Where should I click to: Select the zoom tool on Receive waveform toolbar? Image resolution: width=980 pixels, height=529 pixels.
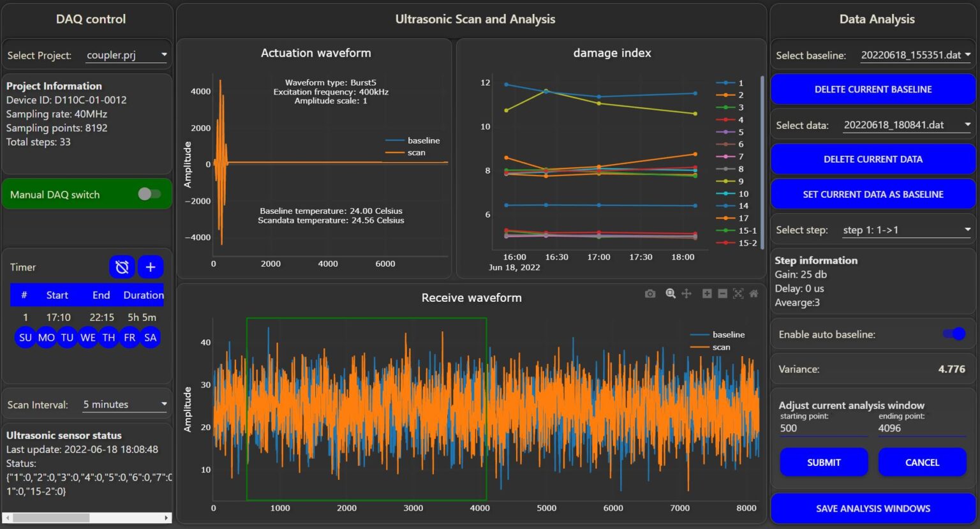coord(670,294)
